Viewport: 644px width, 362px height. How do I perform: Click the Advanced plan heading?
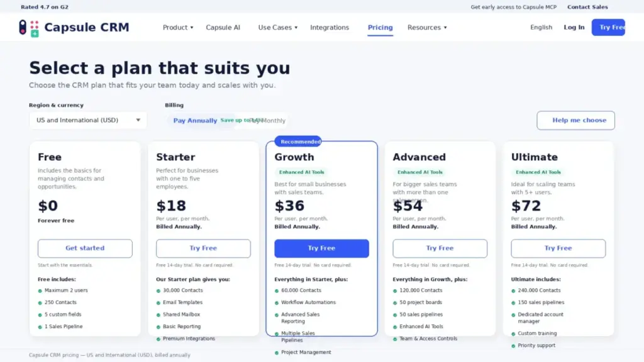(x=419, y=157)
